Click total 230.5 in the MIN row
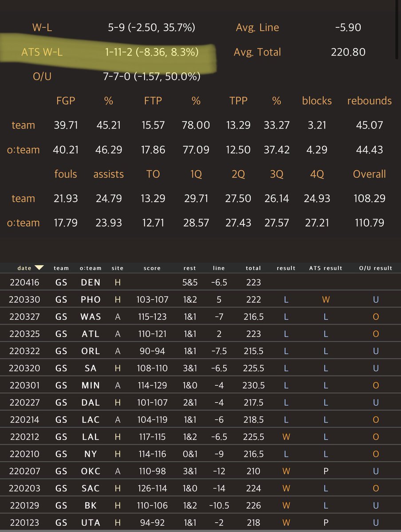 pos(253,386)
